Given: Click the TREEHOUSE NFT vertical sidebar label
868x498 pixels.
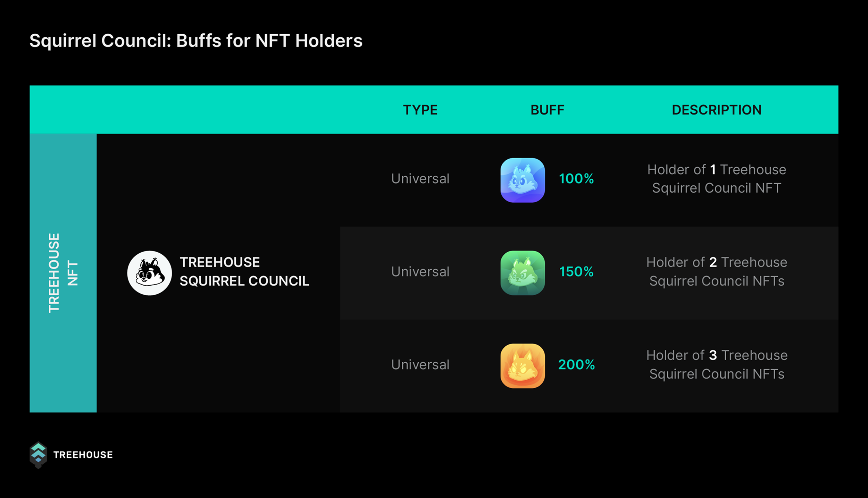Looking at the screenshot, I should (x=63, y=273).
